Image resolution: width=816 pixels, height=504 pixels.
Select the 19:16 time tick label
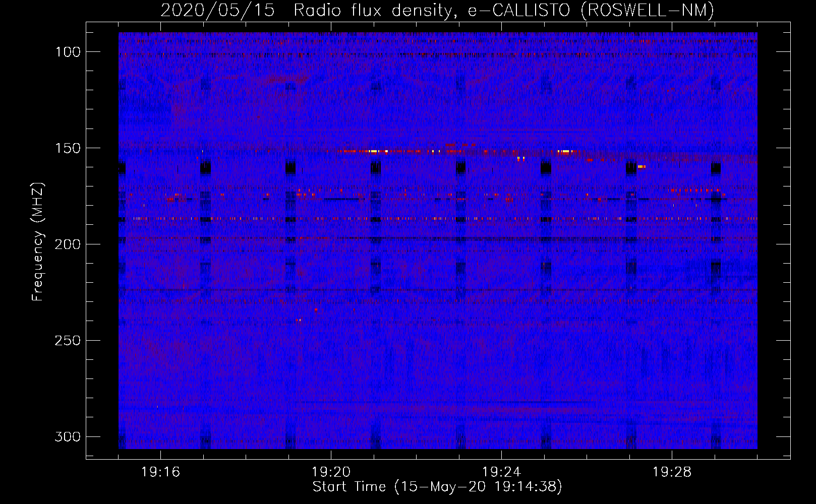click(160, 472)
